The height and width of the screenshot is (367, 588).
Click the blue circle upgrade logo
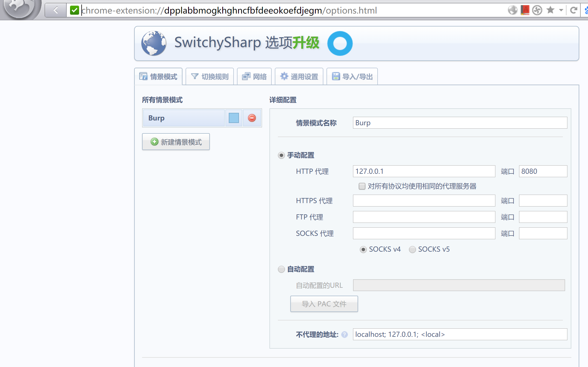click(340, 43)
